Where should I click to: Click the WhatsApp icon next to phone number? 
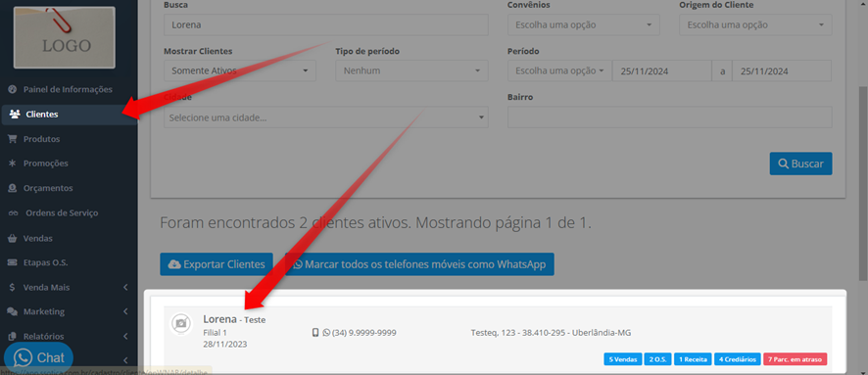pyautogui.click(x=326, y=333)
